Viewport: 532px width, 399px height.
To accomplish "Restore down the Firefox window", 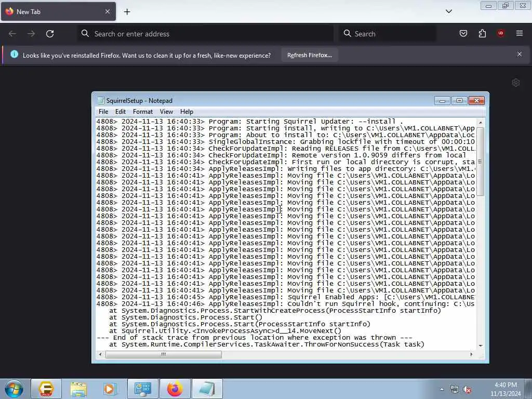I will pyautogui.click(x=505, y=5).
